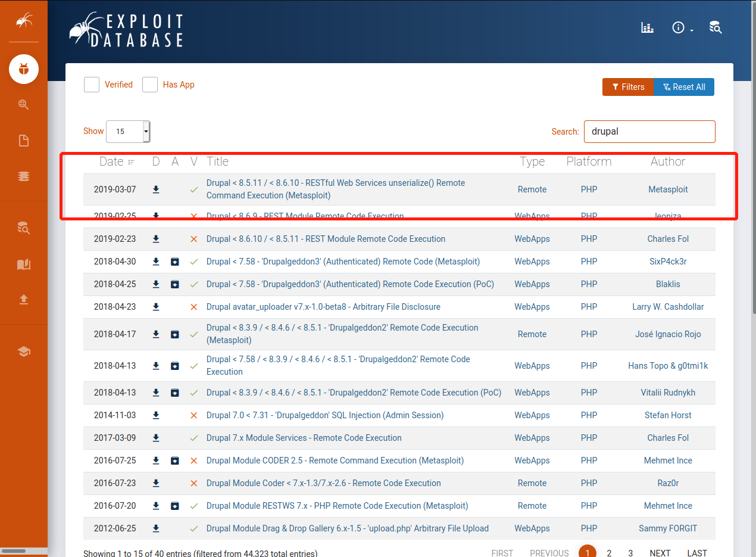Download the Drag & Drop Gallery exploit
This screenshot has width=756, height=557.
[x=156, y=528]
